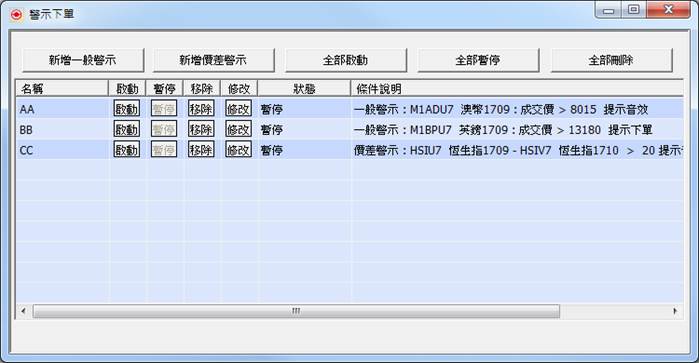Click the 條件說明 column header
This screenshot has height=363, width=699.
click(517, 88)
